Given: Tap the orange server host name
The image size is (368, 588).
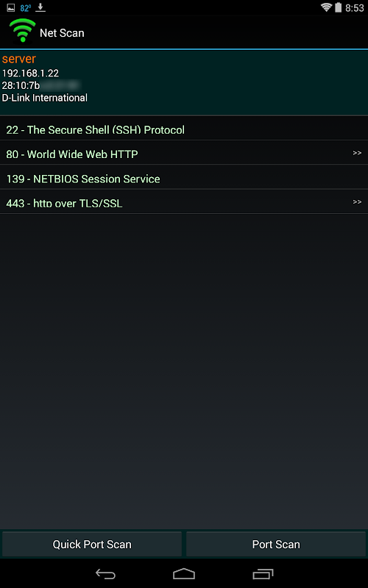Looking at the screenshot, I should click(x=19, y=59).
